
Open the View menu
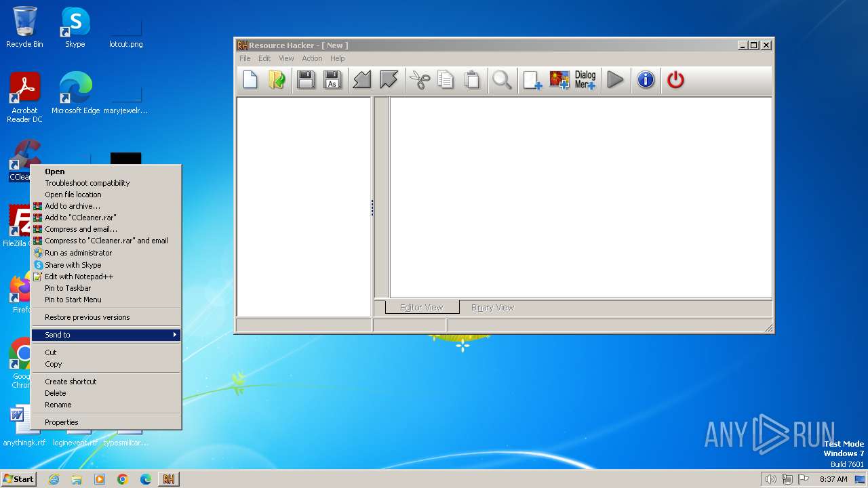(x=286, y=58)
